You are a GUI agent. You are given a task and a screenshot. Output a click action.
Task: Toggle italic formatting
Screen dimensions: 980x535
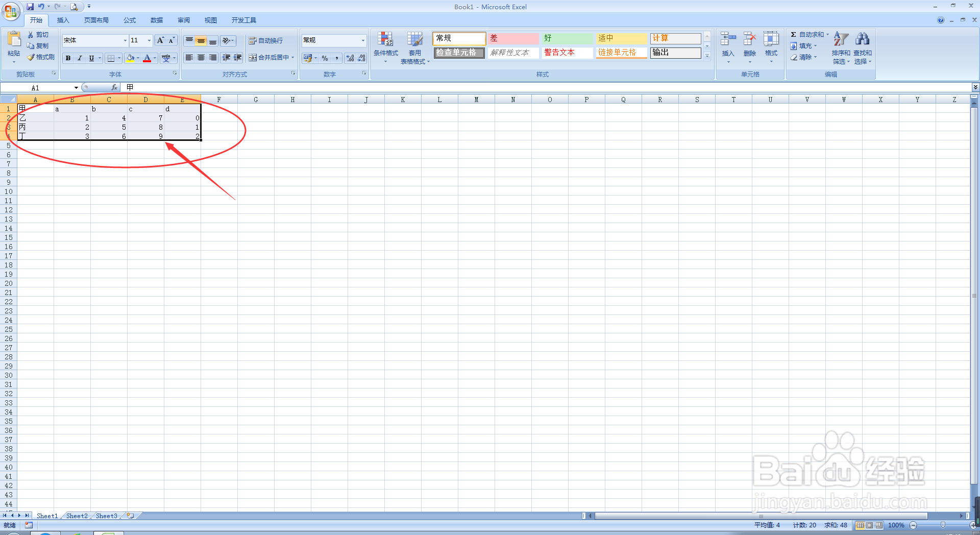point(80,58)
